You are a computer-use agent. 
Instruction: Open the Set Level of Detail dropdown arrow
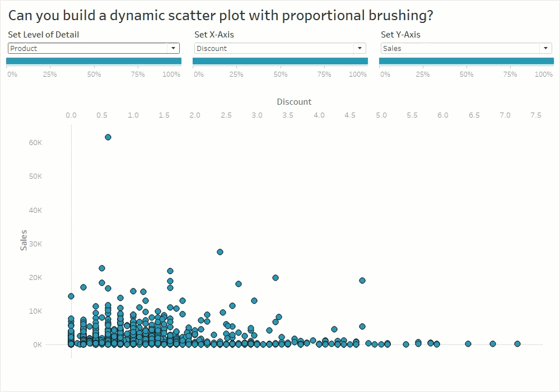coord(174,49)
